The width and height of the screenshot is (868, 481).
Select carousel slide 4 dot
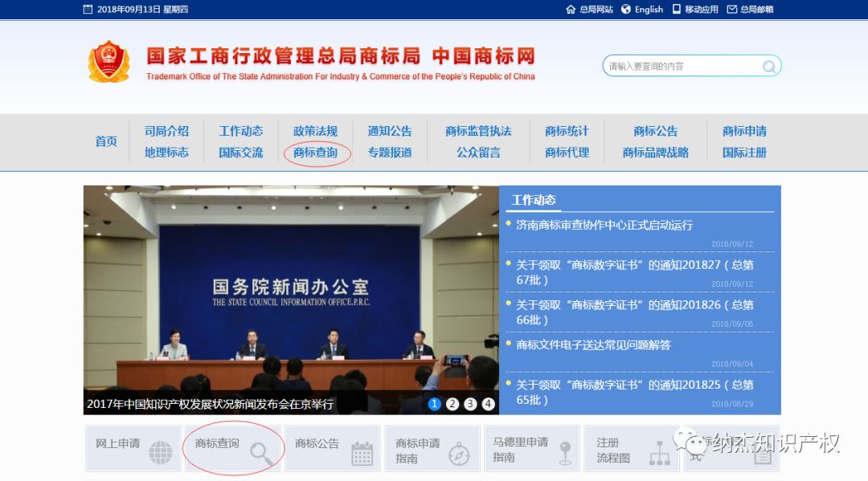click(x=488, y=404)
